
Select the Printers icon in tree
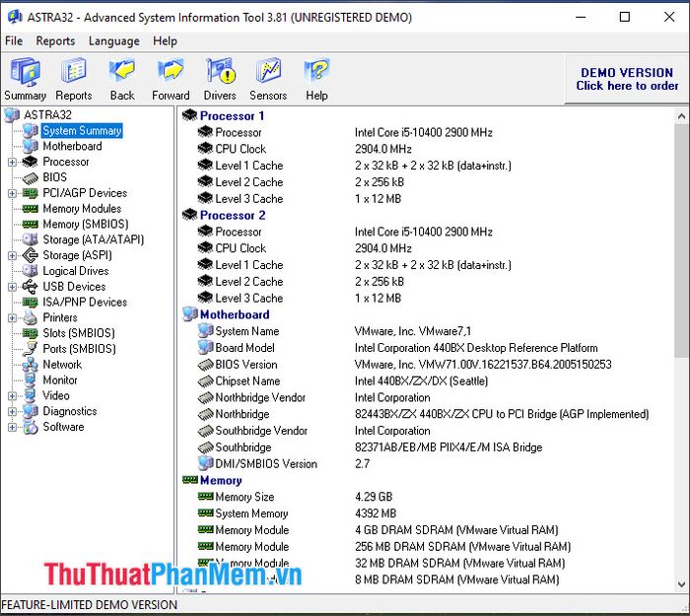(31, 317)
